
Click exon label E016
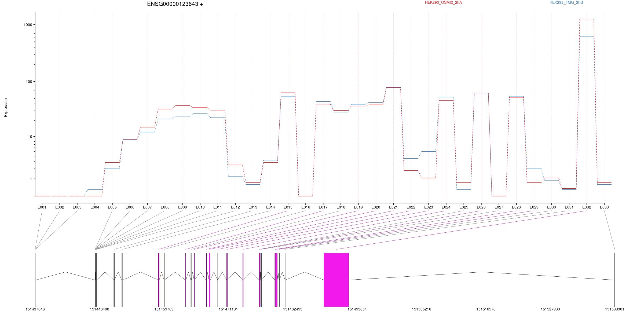tap(306, 207)
